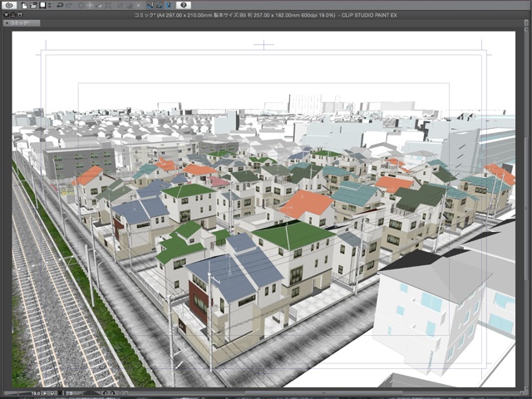This screenshot has height=399, width=532.
Task: Click the zoom in magnifier icon
Action: point(52,393)
